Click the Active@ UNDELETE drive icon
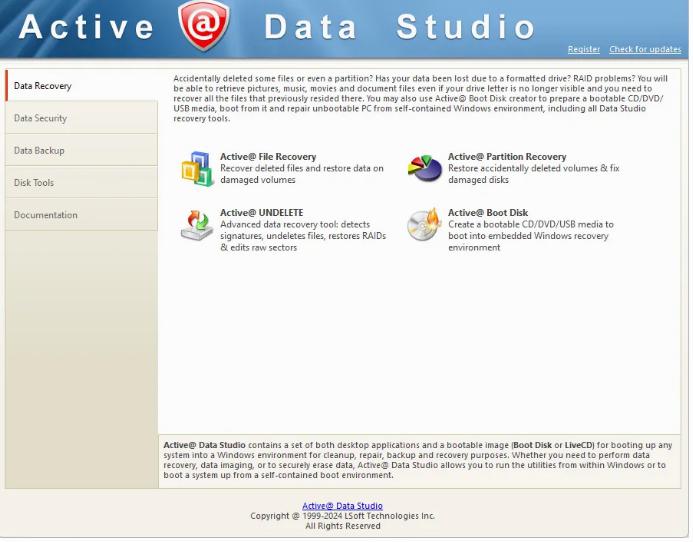This screenshot has height=542, width=693. 196,225
